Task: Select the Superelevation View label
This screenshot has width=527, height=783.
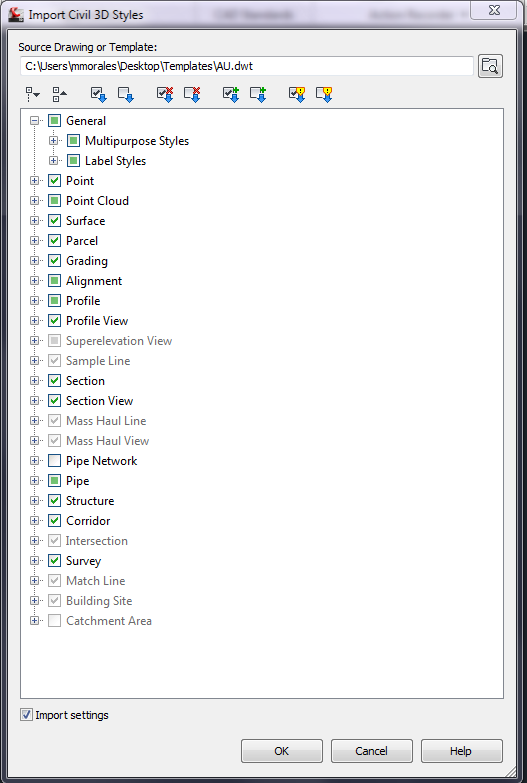Action: 119,341
